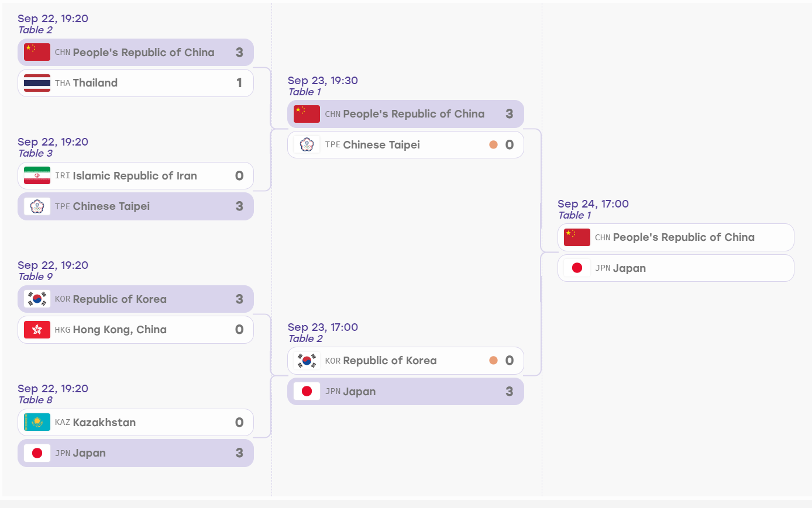Click orange dot beside Chinese Taipei score
Image resolution: width=812 pixels, height=508 pixels.
[x=493, y=144]
